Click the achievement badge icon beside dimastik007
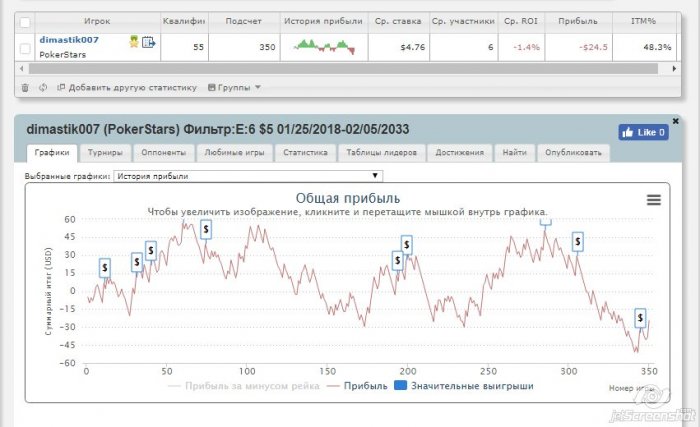The height and width of the screenshot is (427, 700). (x=134, y=42)
